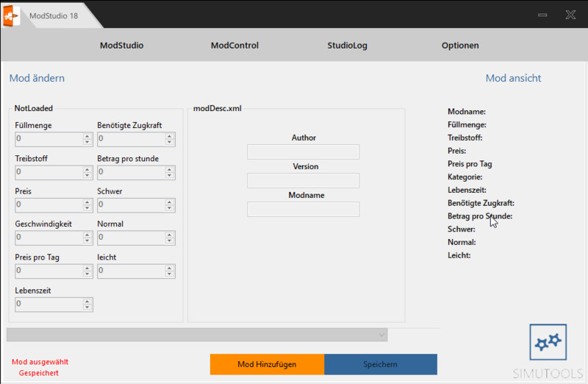Expand the mod selection dropdown

381,335
